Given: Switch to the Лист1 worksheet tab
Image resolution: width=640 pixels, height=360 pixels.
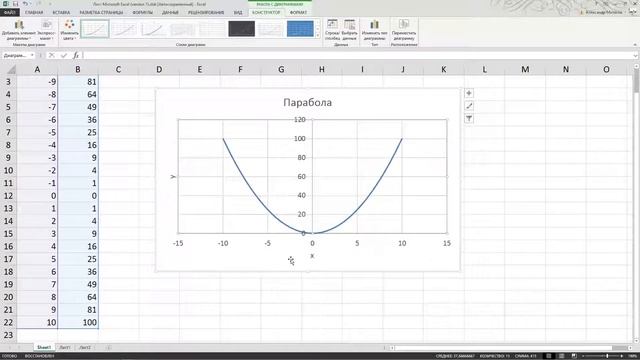Looking at the screenshot, I should pos(65,347).
